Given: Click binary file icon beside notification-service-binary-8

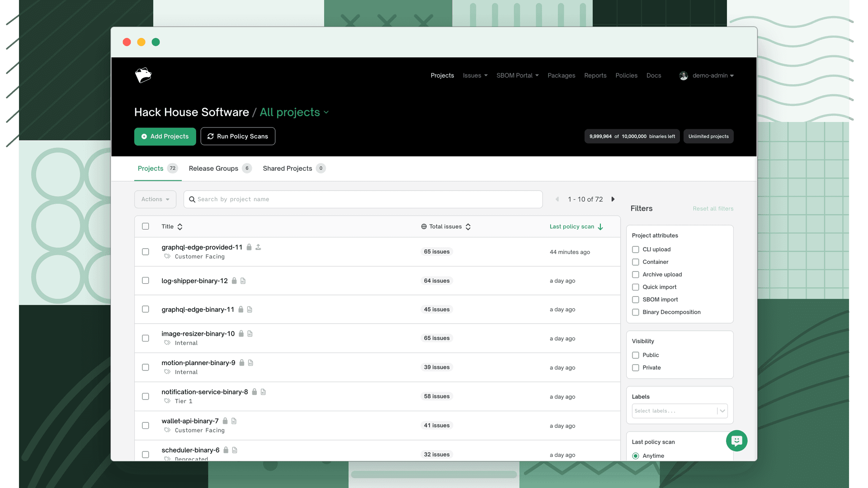Looking at the screenshot, I should pyautogui.click(x=263, y=392).
